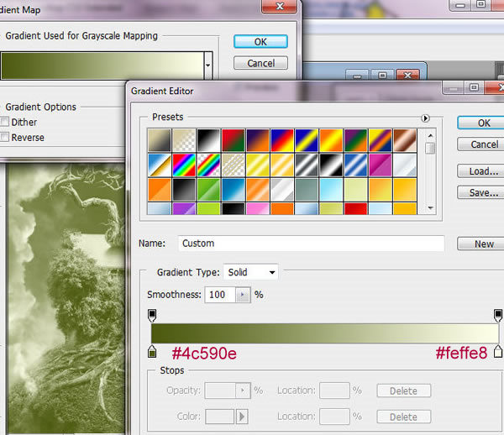Pick the gray-teal gradient preset
Screen dimensions: 504x435
tap(307, 190)
